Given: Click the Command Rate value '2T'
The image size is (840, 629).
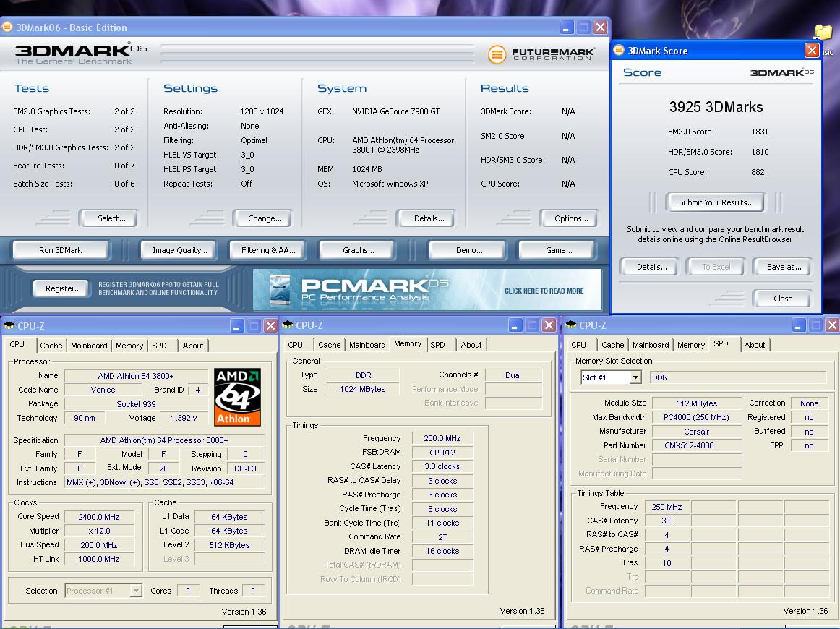Looking at the screenshot, I should pyautogui.click(x=442, y=537).
